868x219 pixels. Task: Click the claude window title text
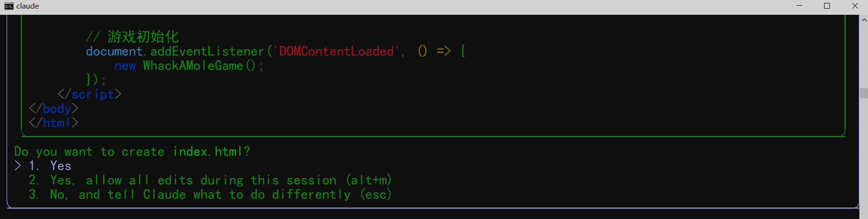click(x=28, y=6)
